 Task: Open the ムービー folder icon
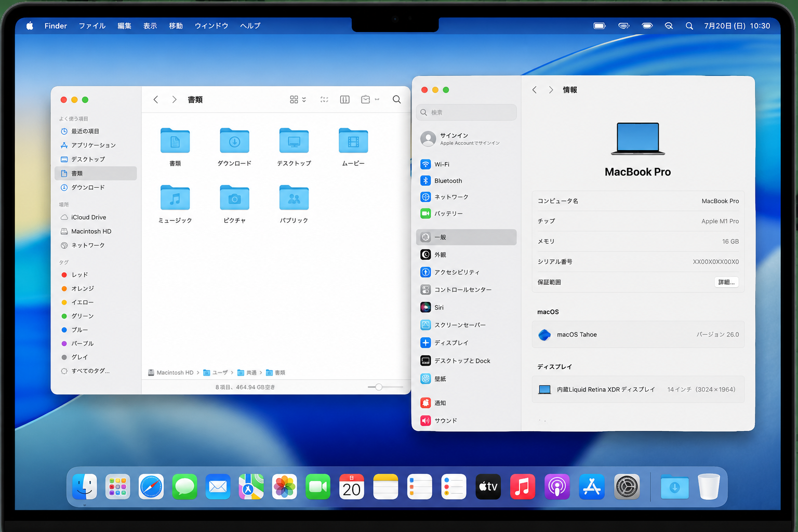353,141
